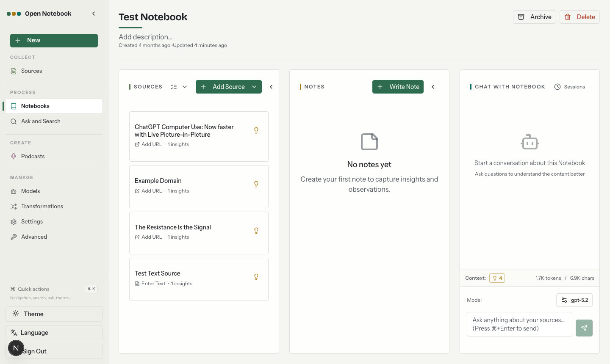
Task: Open ChatGPT Computer Use source title
Action: point(184,131)
